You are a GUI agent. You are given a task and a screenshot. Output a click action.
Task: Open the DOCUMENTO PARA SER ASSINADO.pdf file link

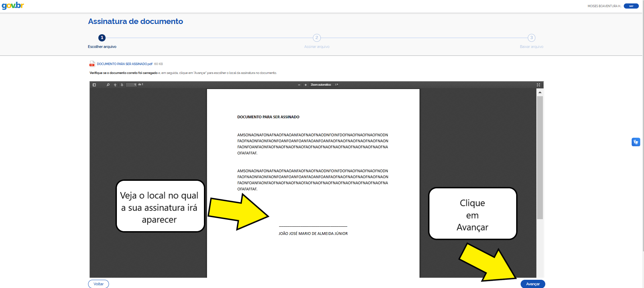(x=124, y=64)
